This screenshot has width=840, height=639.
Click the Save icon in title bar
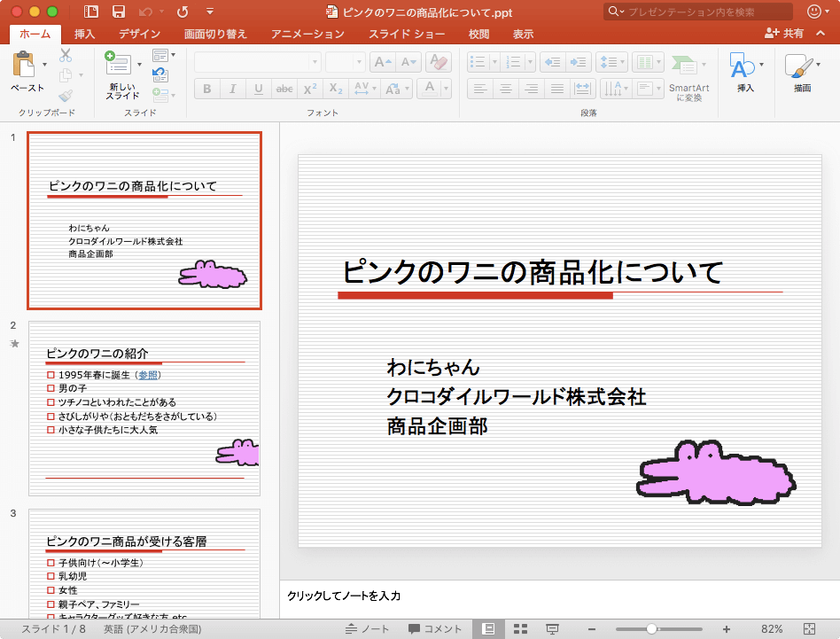[117, 12]
